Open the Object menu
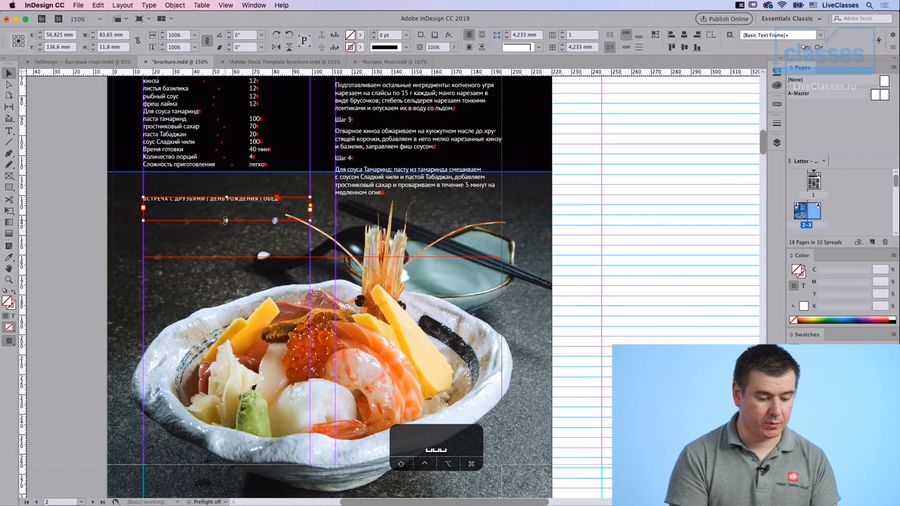Image resolution: width=900 pixels, height=506 pixels. coord(174,5)
